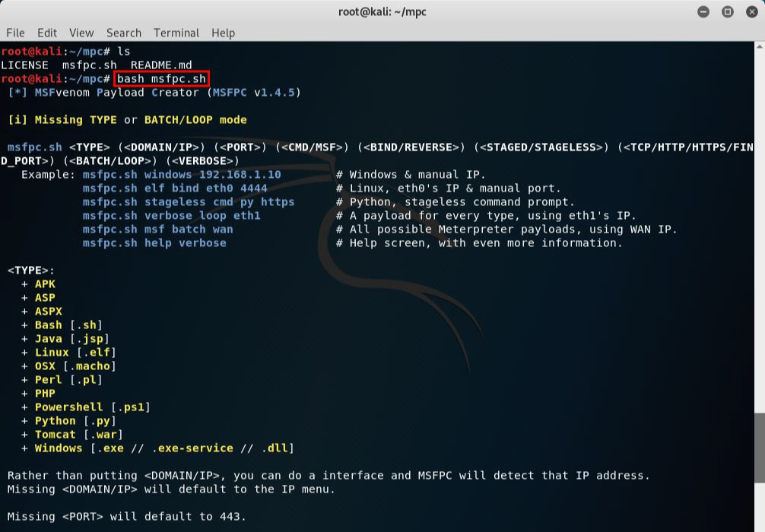Click the '<TYPE>:' heading
The width and height of the screenshot is (765, 532).
(x=30, y=270)
